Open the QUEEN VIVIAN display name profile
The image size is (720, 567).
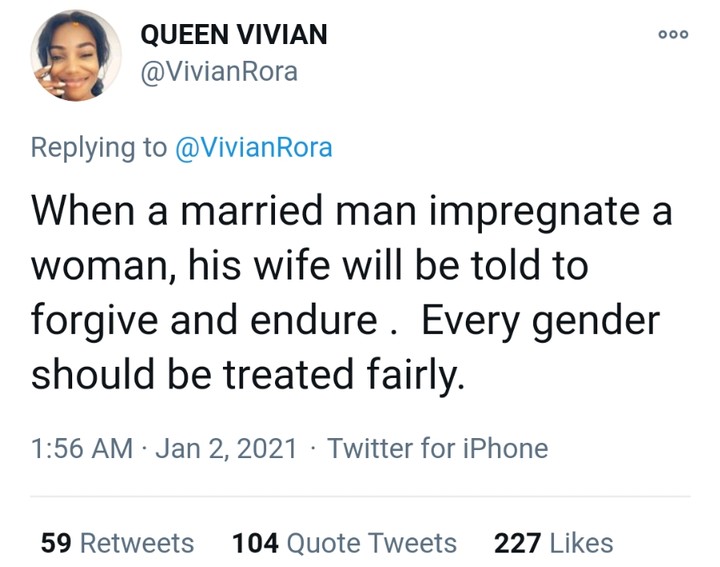(233, 35)
